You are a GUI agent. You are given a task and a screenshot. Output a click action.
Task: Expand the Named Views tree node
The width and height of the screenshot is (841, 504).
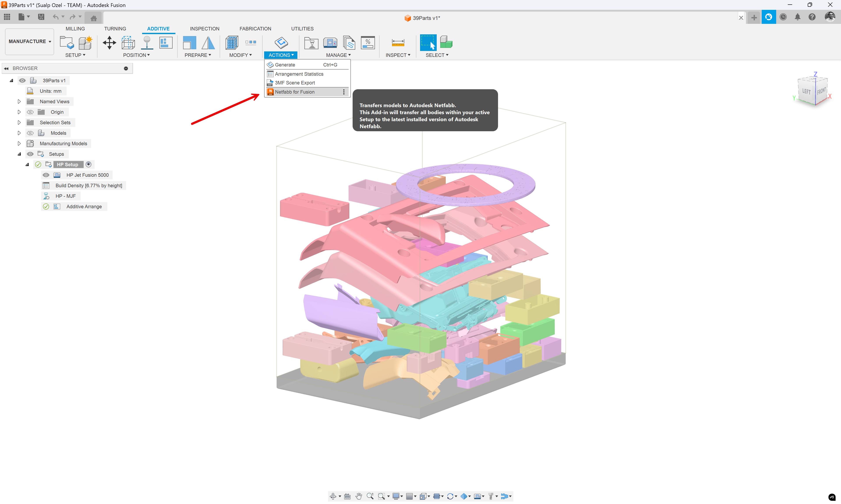pyautogui.click(x=19, y=101)
